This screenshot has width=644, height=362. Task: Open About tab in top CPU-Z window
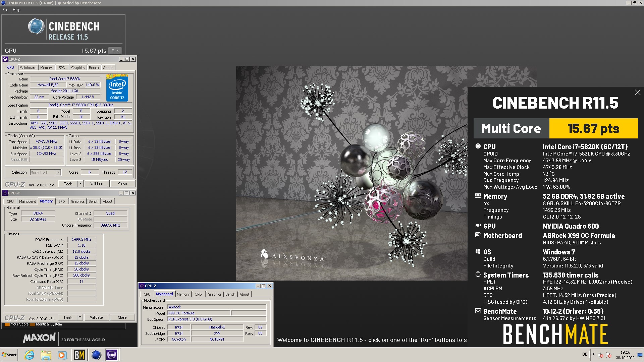tap(108, 68)
